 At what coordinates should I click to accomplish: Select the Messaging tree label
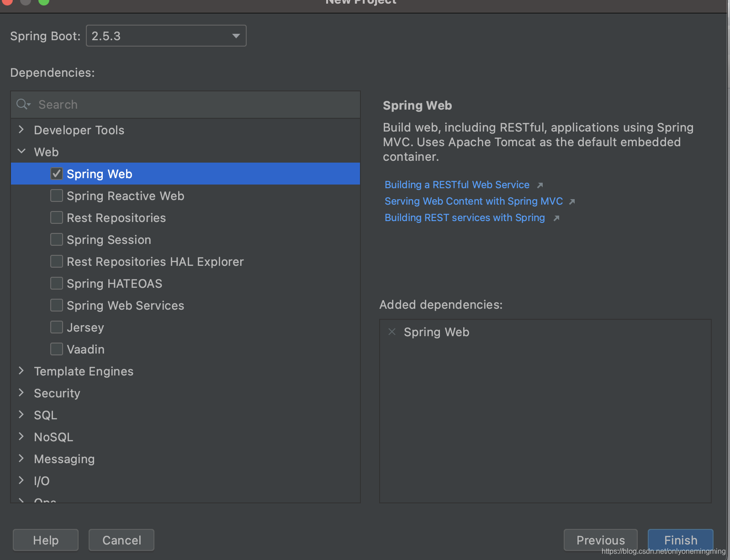64,459
